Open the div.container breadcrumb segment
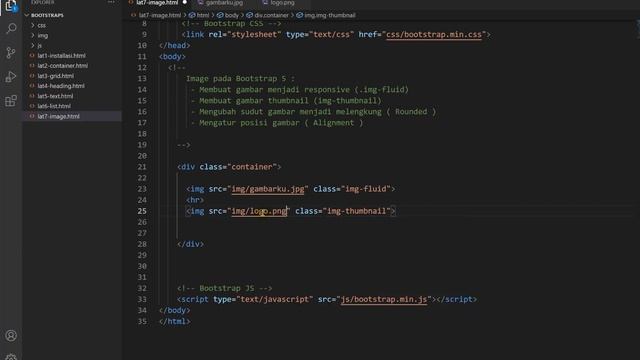 point(271,16)
